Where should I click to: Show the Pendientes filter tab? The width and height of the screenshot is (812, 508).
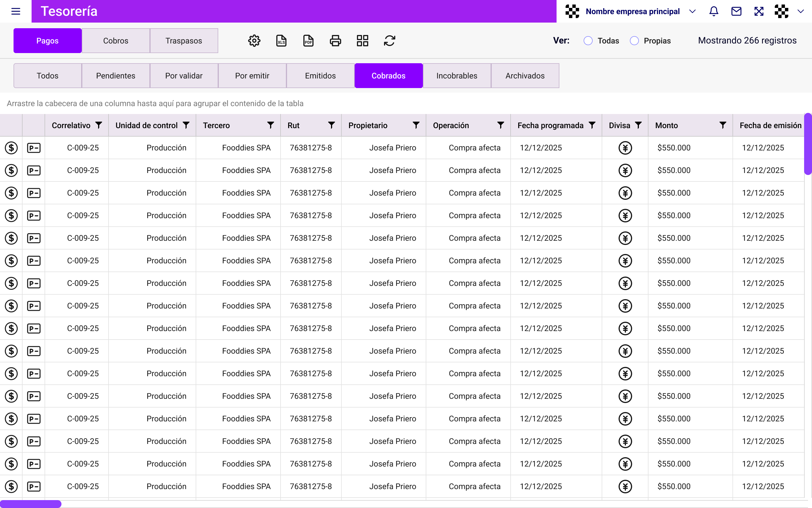click(x=116, y=76)
